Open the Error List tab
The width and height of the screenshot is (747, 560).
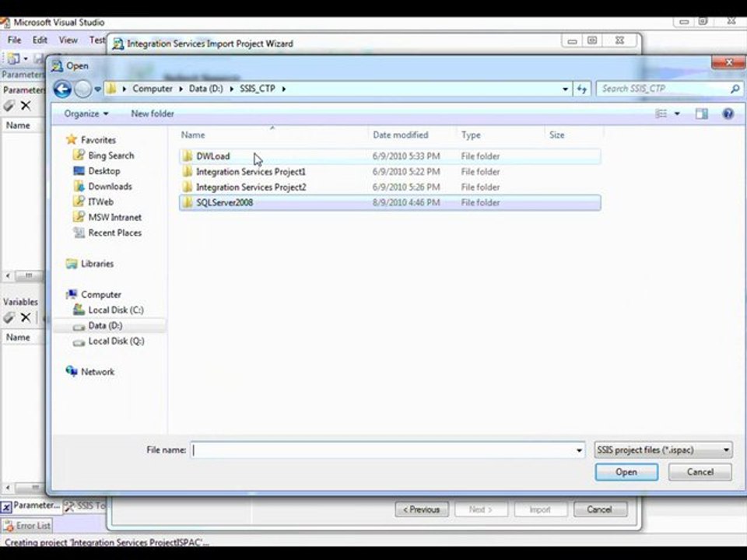click(x=28, y=526)
